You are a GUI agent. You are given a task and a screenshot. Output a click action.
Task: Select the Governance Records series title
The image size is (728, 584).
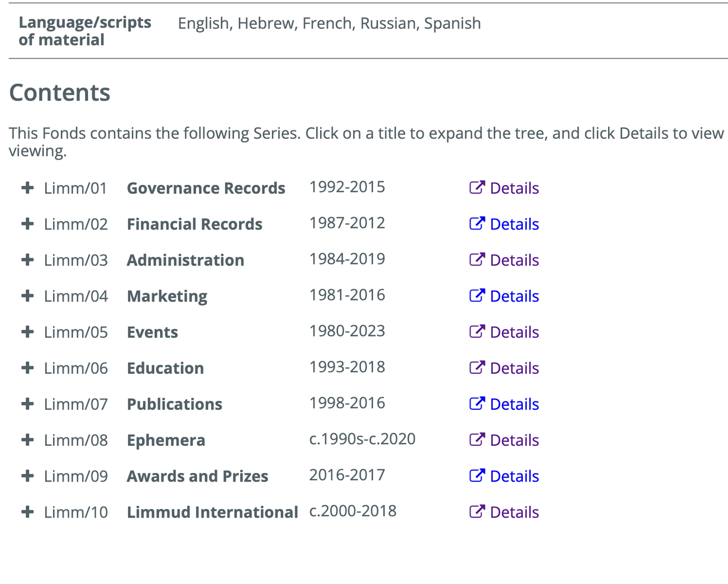(x=206, y=188)
